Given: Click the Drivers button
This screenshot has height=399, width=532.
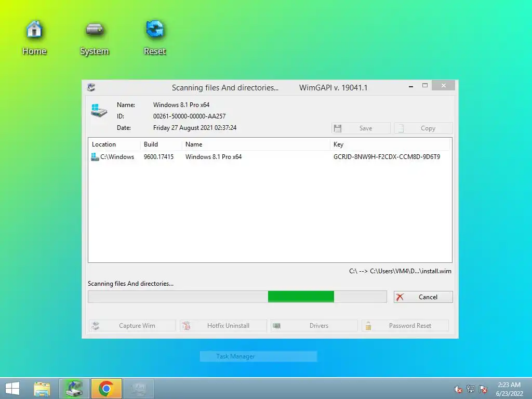Looking at the screenshot, I should (314, 326).
